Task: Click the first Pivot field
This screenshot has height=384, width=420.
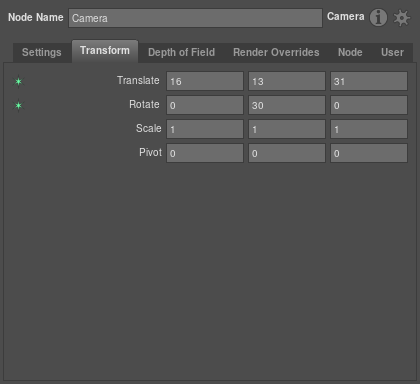Action: coord(205,153)
